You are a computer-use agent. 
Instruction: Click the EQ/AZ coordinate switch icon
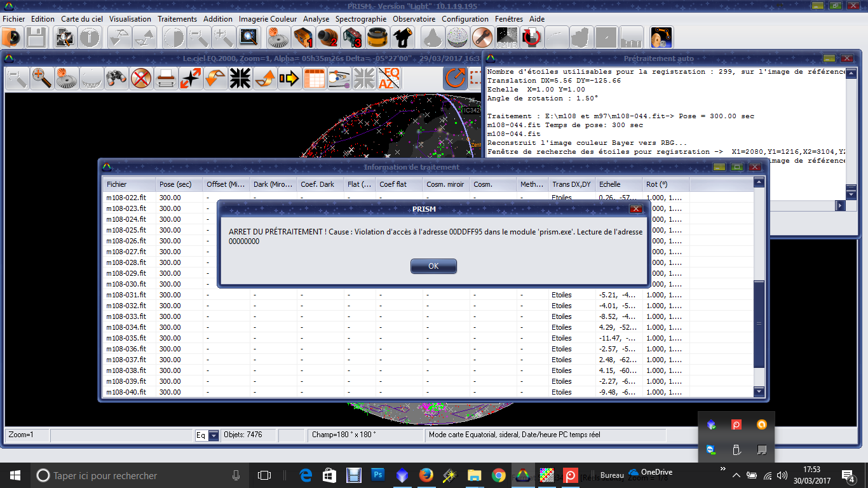pos(389,79)
